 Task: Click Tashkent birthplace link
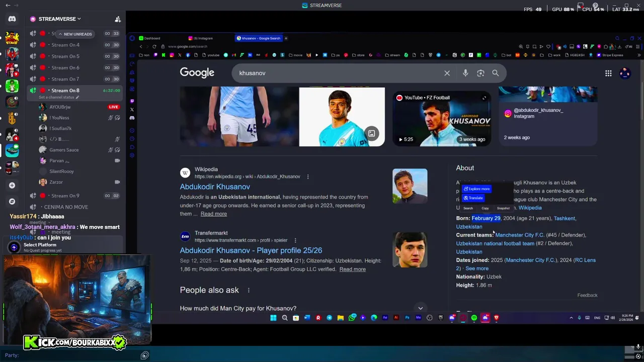(565, 218)
